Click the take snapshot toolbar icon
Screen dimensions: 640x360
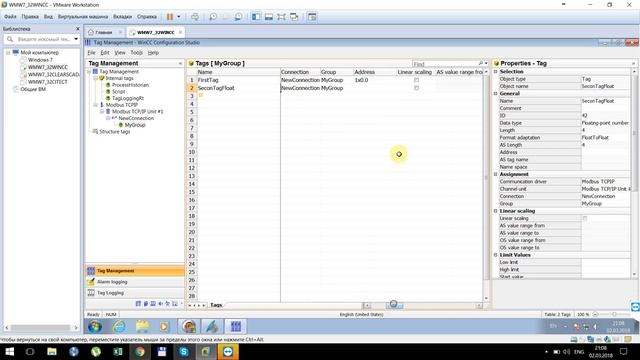pyautogui.click(x=213, y=17)
